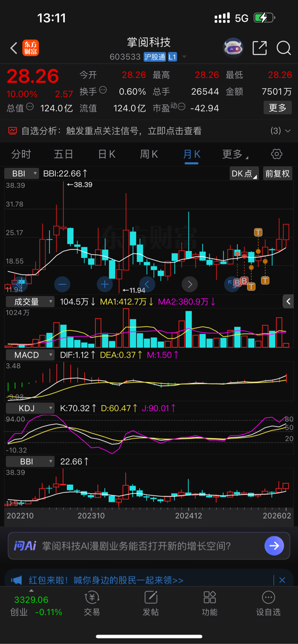Open 创业 index ticker 3329.06
The height and width of the screenshot is (644, 298).
pos(36,606)
